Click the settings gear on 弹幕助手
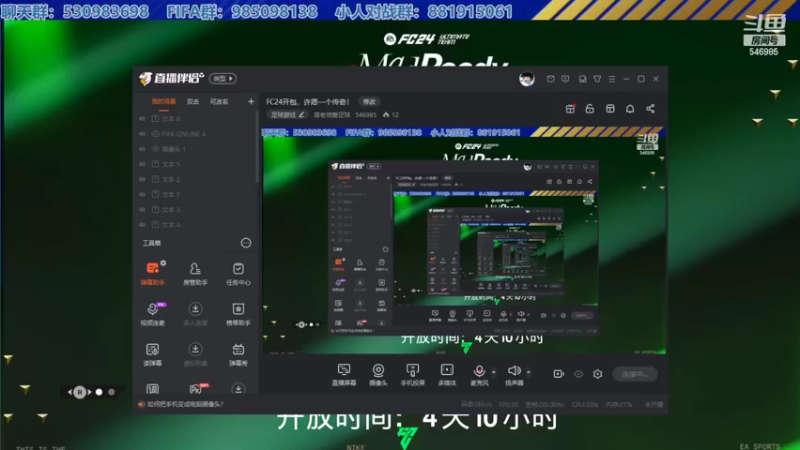The height and width of the screenshot is (450, 800). pyautogui.click(x=163, y=263)
